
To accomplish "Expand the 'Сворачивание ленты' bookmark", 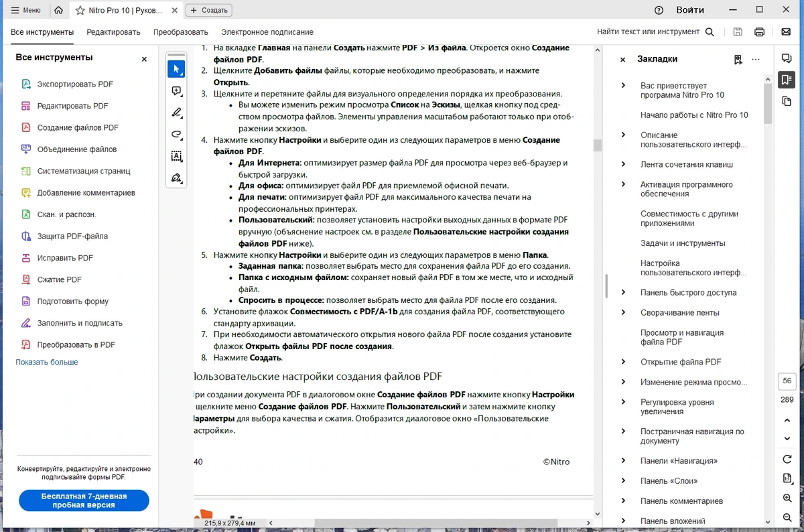I will 624,312.
